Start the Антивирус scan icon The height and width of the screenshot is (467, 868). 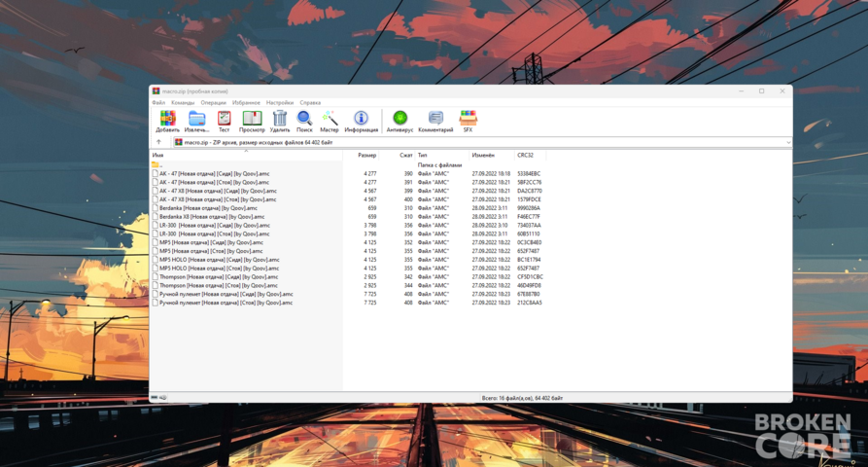[399, 118]
